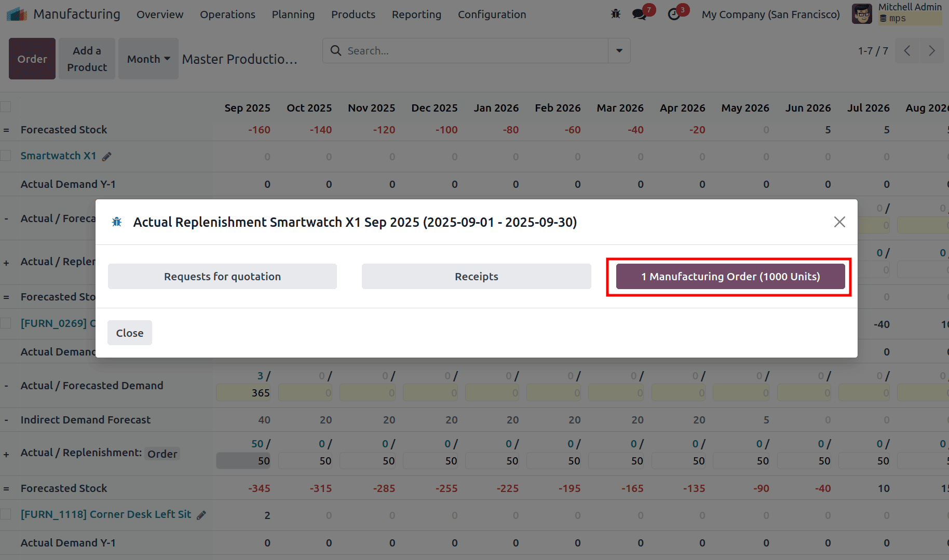Image resolution: width=949 pixels, height=560 pixels.
Task: Edit Smartwatch X1 using its pencil icon
Action: (x=107, y=156)
